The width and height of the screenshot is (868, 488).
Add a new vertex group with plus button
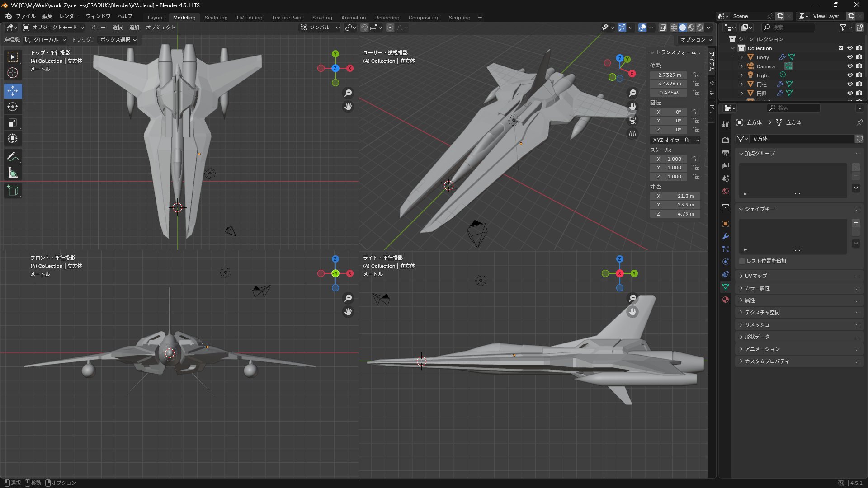(x=856, y=167)
